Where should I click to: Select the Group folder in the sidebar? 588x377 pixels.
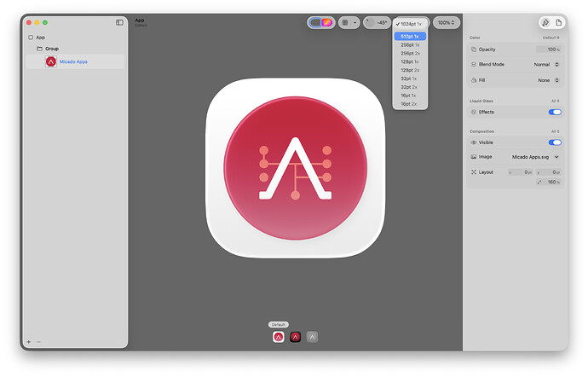[52, 49]
